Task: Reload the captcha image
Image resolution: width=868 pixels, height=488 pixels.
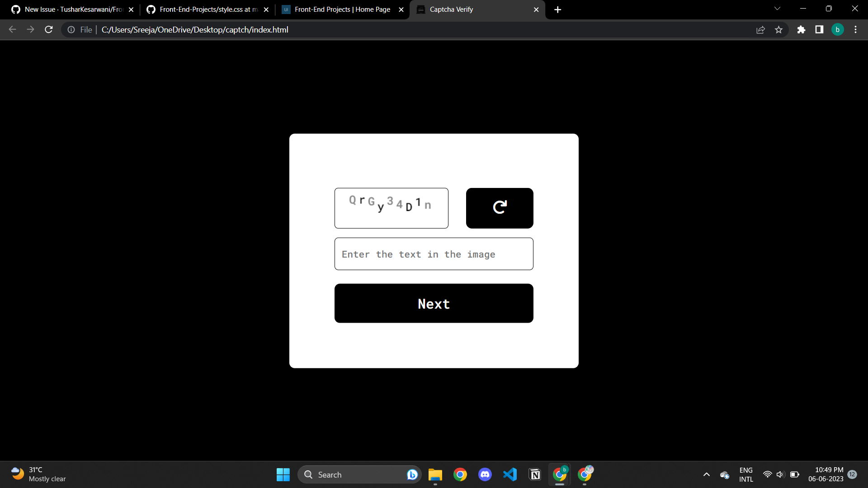Action: [500, 208]
